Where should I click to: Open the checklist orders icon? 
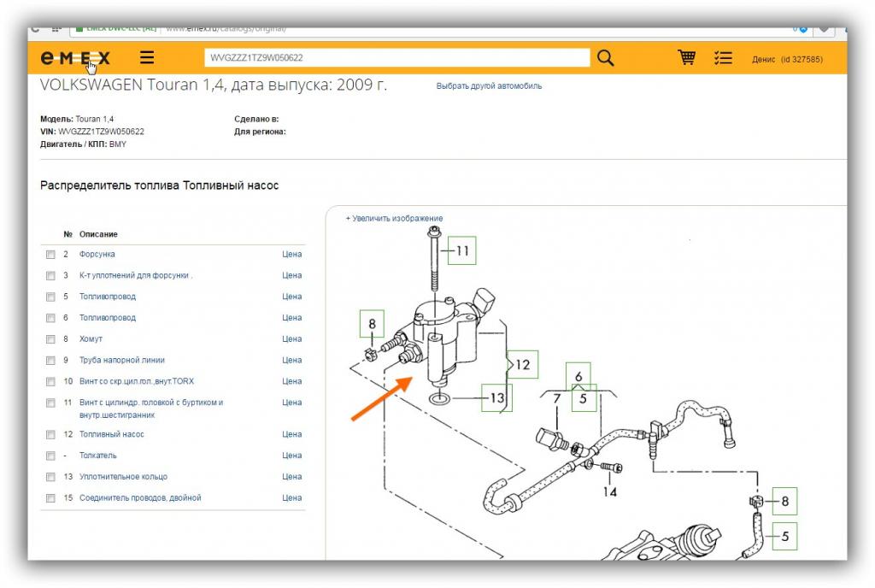click(x=723, y=57)
